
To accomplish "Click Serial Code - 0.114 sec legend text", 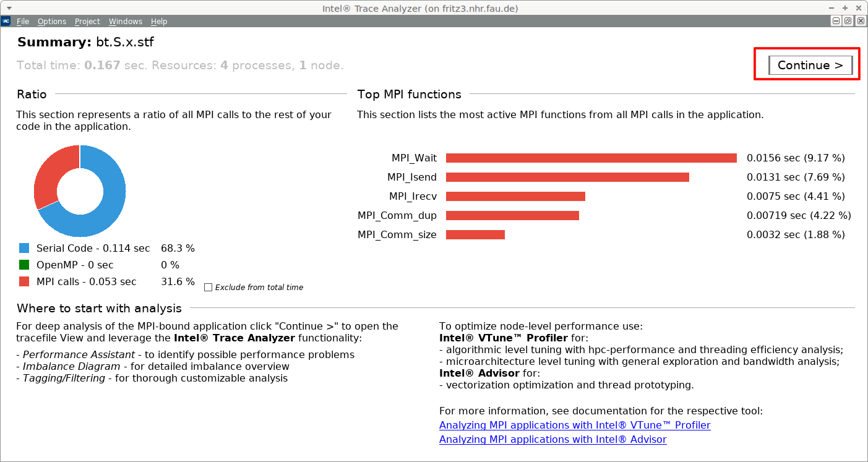I will pos(93,248).
